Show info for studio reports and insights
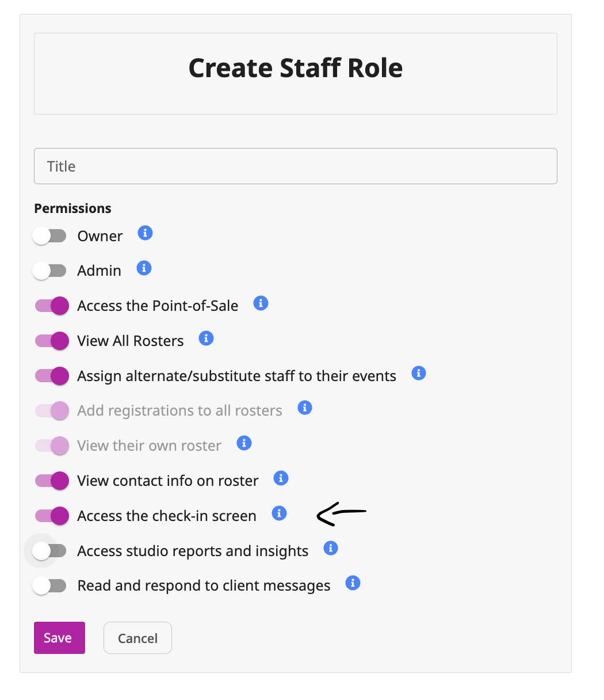This screenshot has width=604, height=700. 330,548
